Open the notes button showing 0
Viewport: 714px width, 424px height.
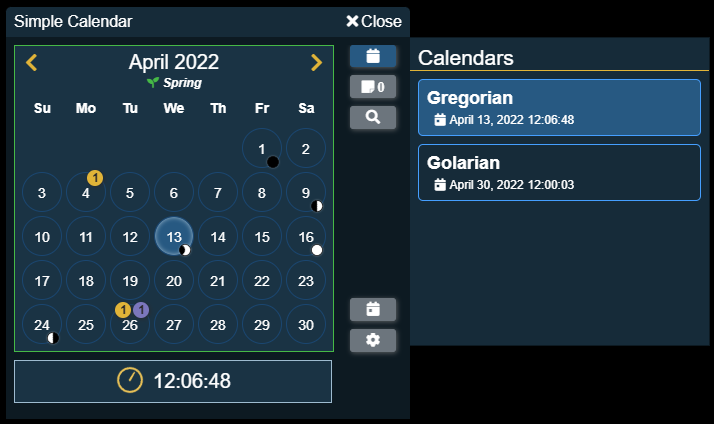(373, 87)
